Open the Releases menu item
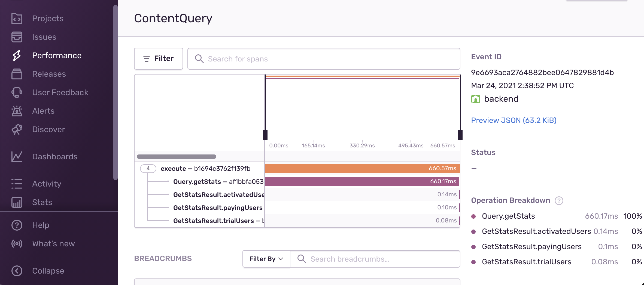Image resolution: width=644 pixels, height=285 pixels. pyautogui.click(x=49, y=74)
